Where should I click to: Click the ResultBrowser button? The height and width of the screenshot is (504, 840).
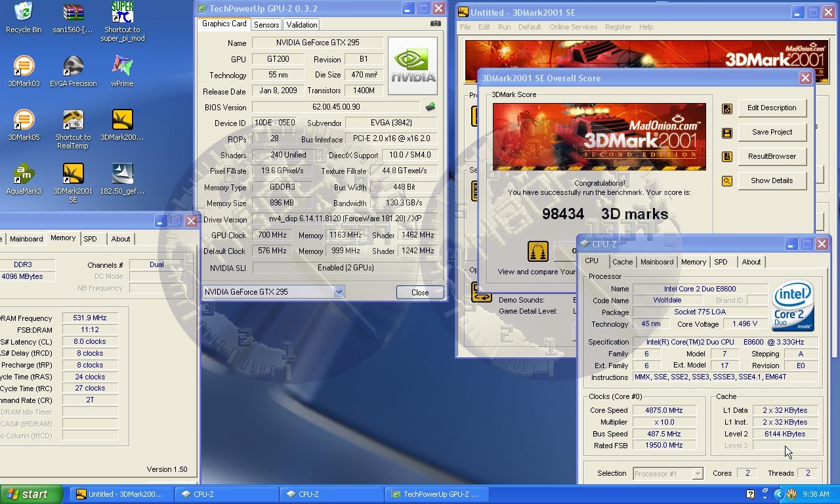tap(772, 157)
